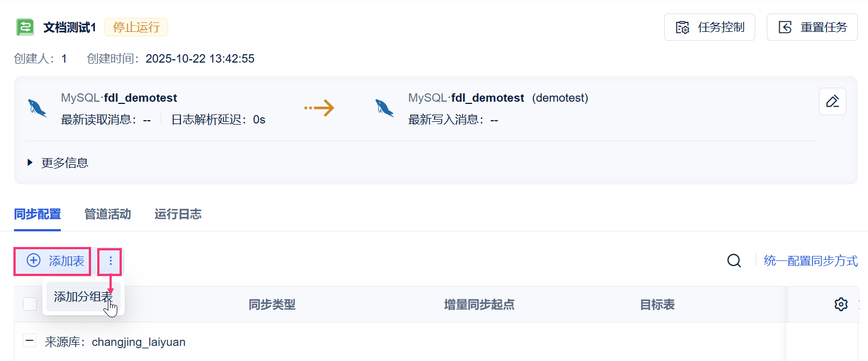
Task: Click the green pipeline task icon
Action: [x=25, y=27]
